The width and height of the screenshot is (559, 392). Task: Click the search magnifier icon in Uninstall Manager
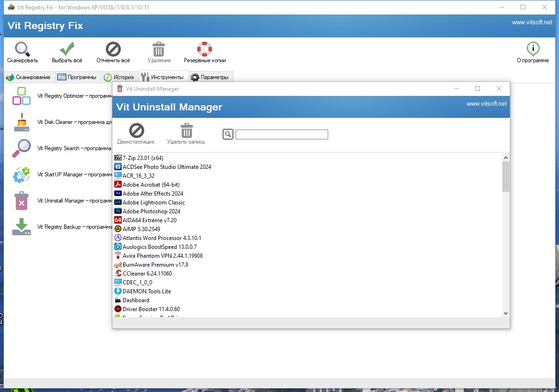(x=228, y=135)
